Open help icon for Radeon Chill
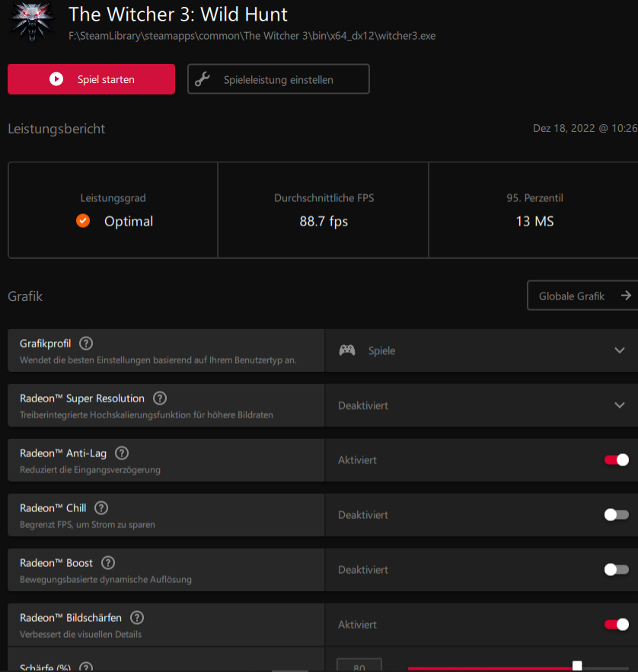 [x=101, y=508]
